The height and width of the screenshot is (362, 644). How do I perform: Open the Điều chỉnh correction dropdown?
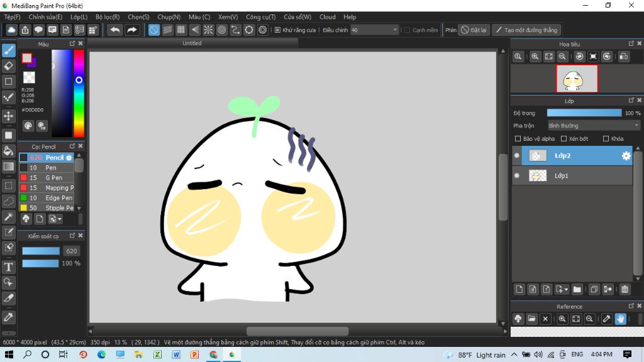coord(375,30)
